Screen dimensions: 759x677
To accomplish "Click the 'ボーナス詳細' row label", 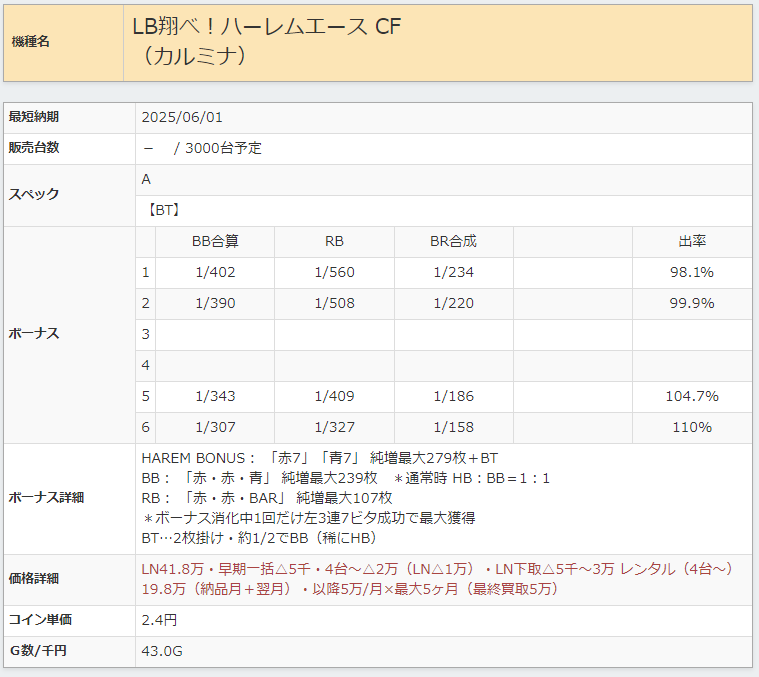I will [46, 498].
